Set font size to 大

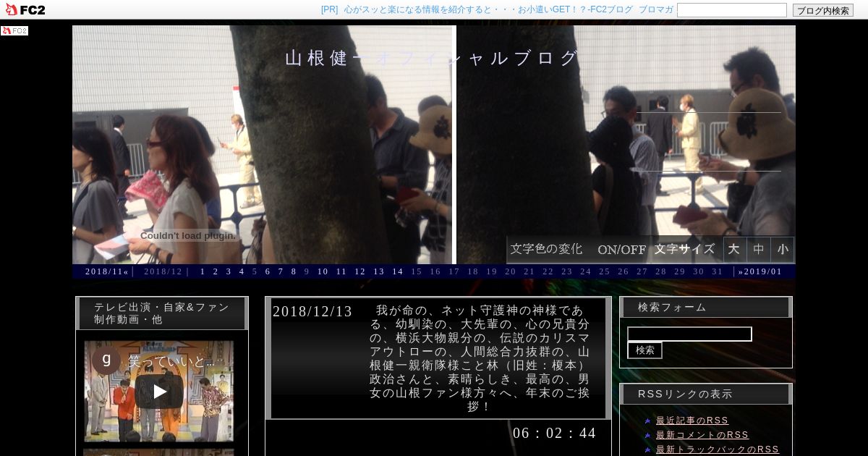click(734, 249)
